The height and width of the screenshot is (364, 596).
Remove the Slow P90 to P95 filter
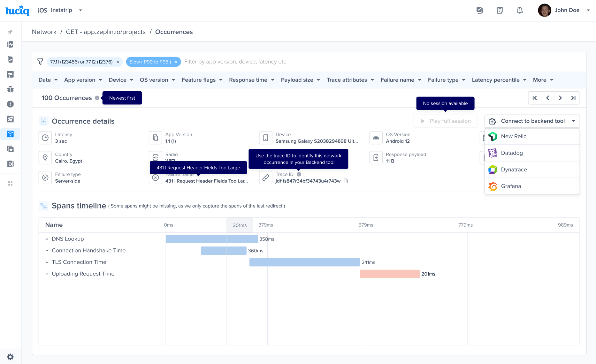[176, 62]
